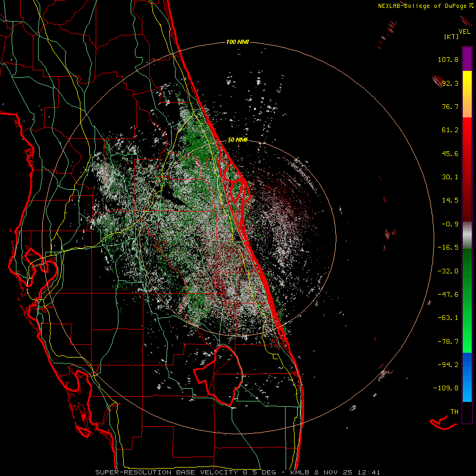Click the -109.8 velocity scale value

[446, 388]
